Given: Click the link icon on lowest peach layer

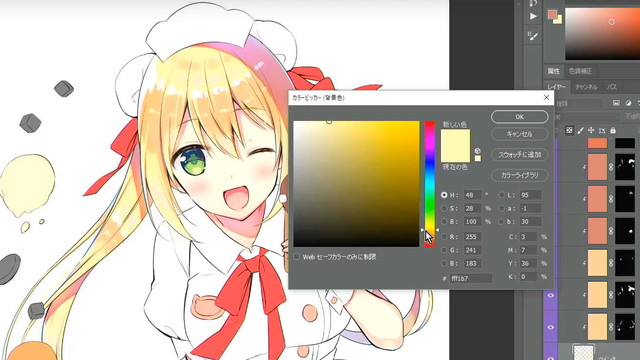Looking at the screenshot, I should tap(611, 327).
